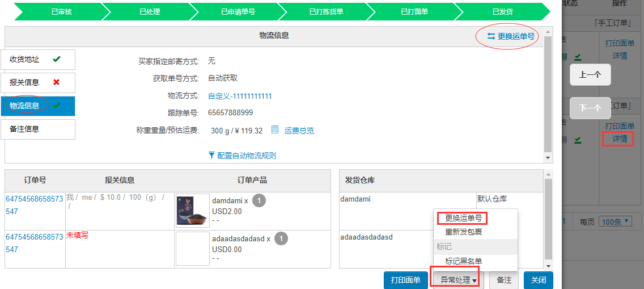Click the 已打拣货单 progress step
Viewport: 644px width, 289px height.
point(326,11)
